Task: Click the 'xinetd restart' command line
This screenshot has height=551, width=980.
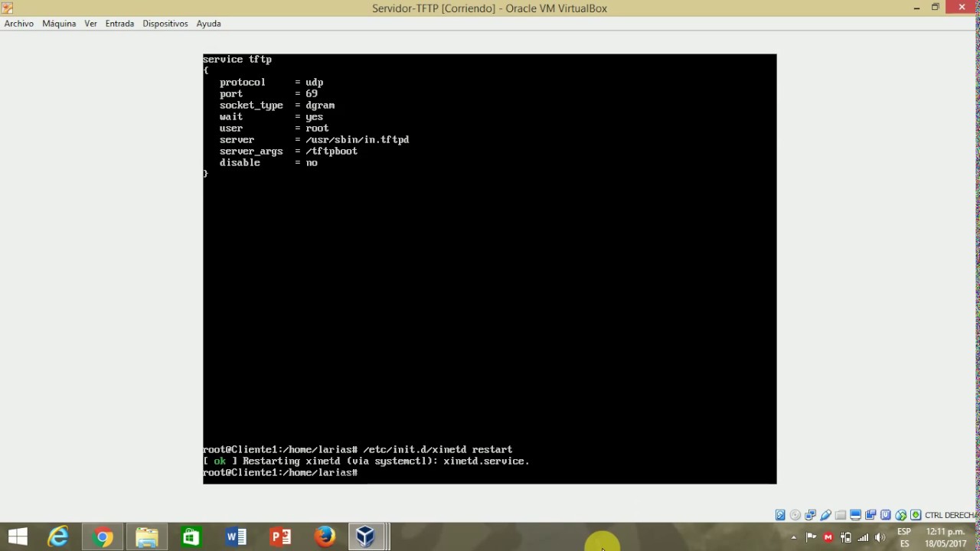Action: point(358,450)
